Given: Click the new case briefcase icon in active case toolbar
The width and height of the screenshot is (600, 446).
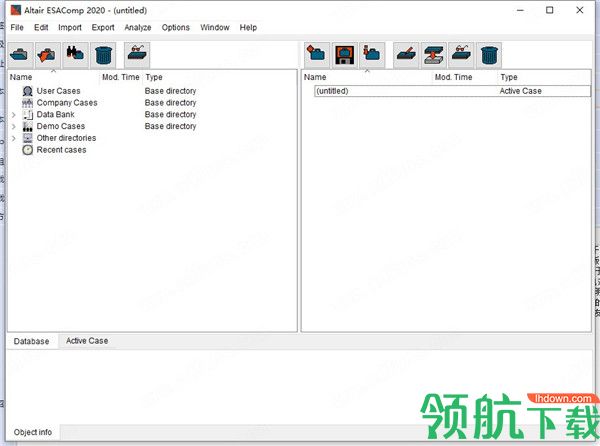Looking at the screenshot, I should (x=317, y=55).
